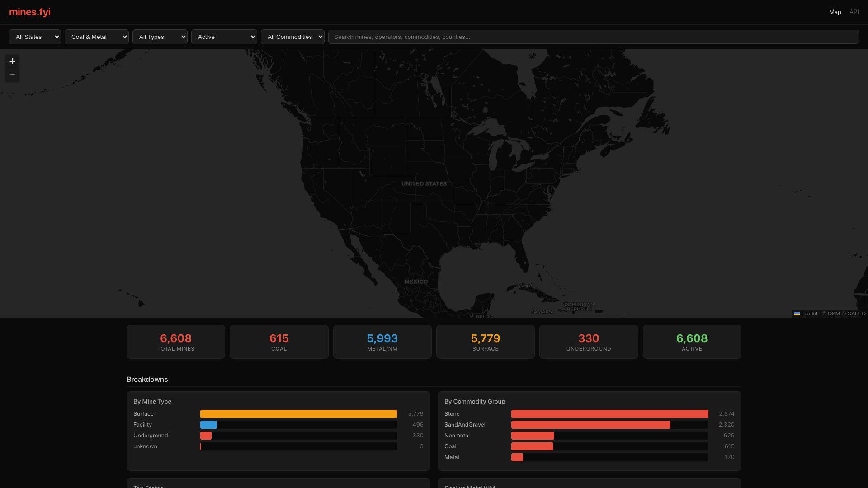Click the "MEXICO" map label

(416, 282)
